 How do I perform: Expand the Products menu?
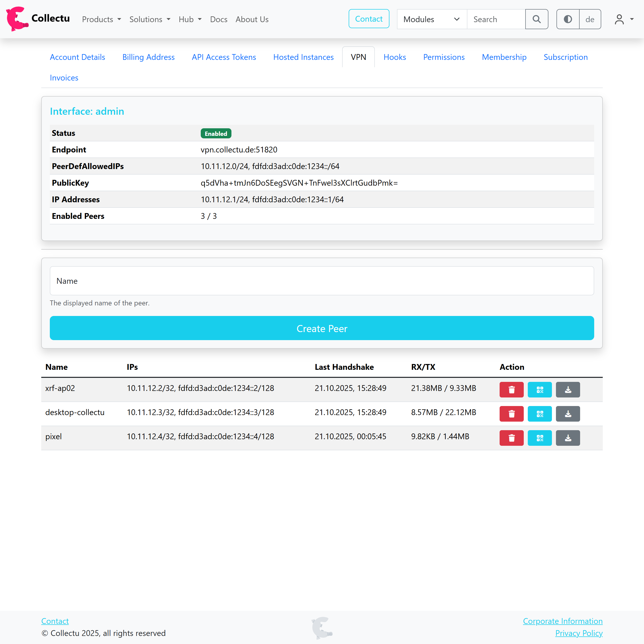point(101,19)
